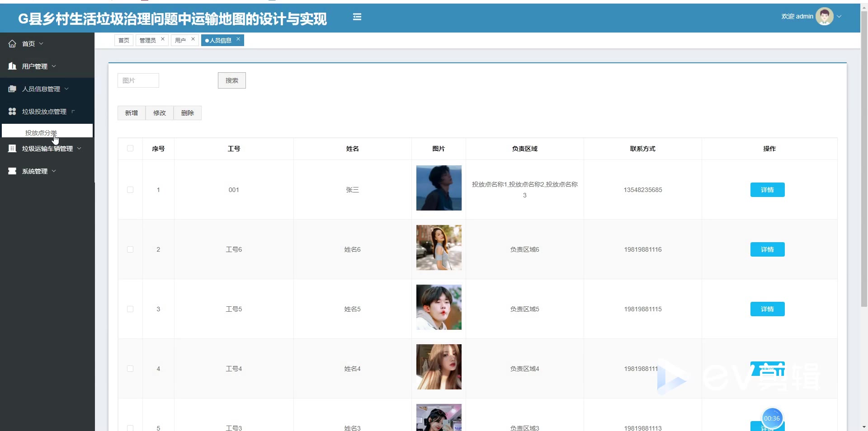Image resolution: width=868 pixels, height=431 pixels.
Task: Click the admin avatar image
Action: pyautogui.click(x=824, y=17)
